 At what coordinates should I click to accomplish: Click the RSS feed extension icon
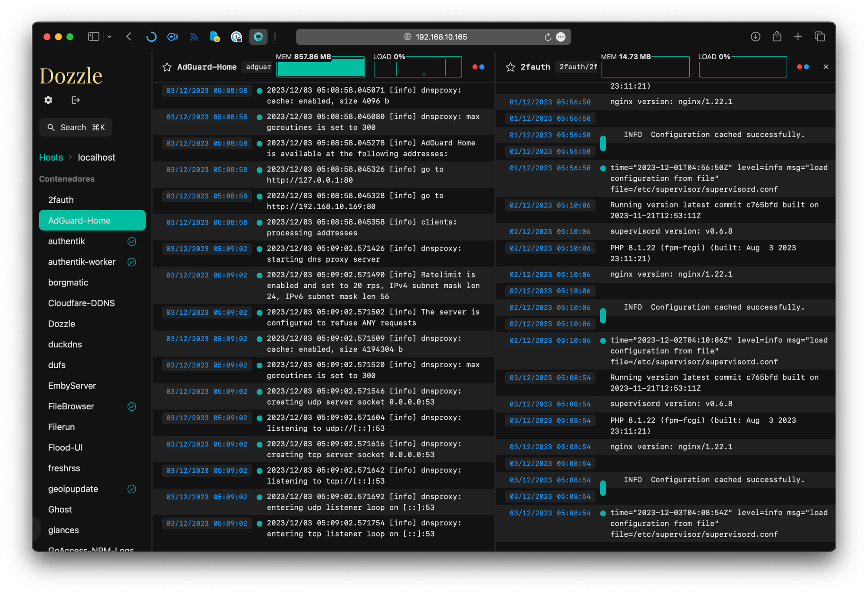(194, 37)
